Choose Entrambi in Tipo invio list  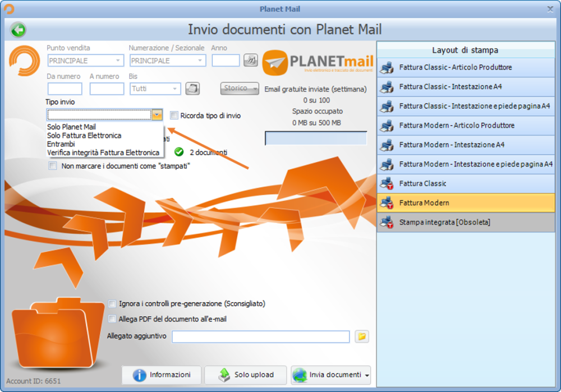click(x=61, y=144)
